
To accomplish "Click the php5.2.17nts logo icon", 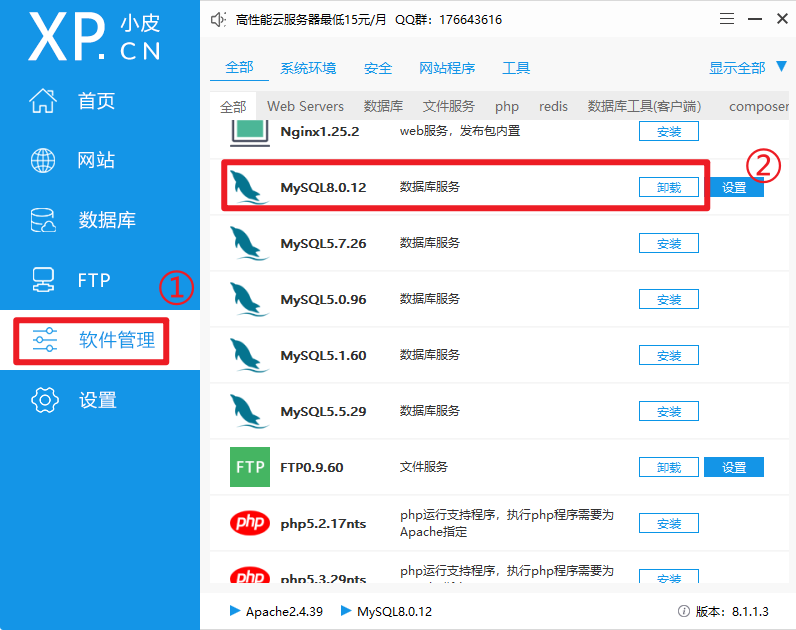I will (x=250, y=522).
